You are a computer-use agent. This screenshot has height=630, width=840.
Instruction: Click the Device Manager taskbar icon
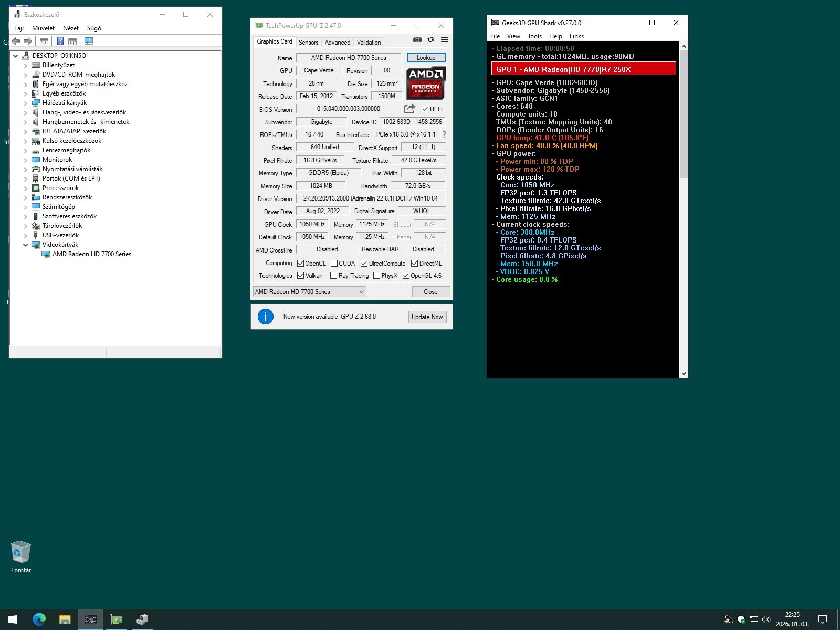point(142,619)
